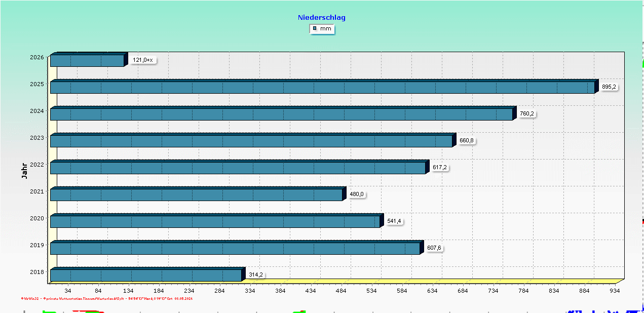Click the red WsWin32 weather station footer text
644x313 pixels.
pos(107,298)
